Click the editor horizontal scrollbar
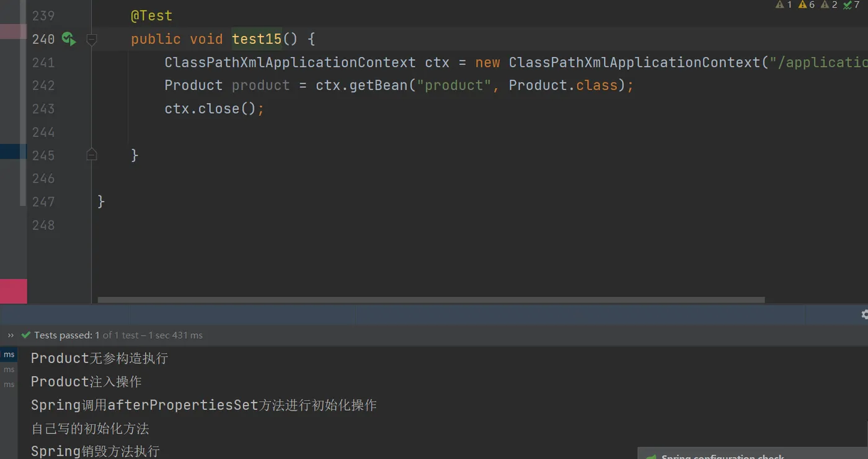 (431, 300)
